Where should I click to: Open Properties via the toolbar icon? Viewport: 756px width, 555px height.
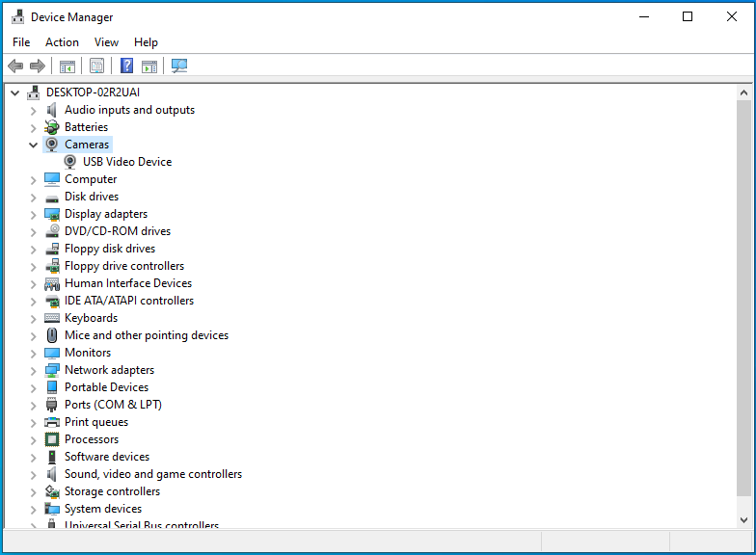point(96,66)
